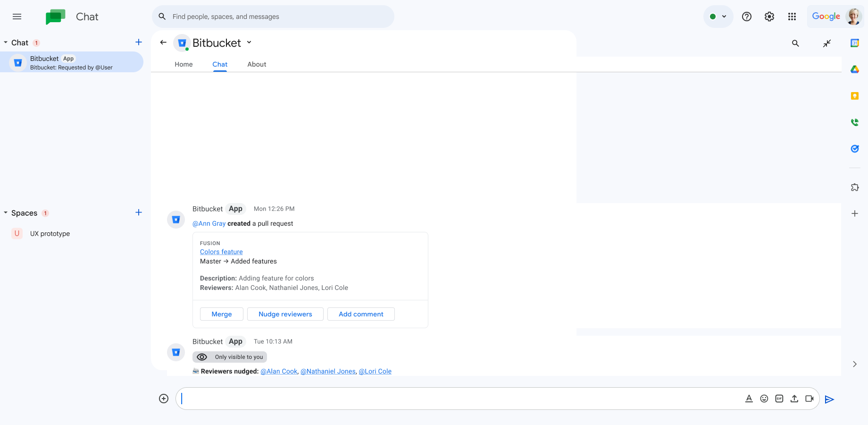
Task: Add a video meeting link
Action: pos(810,399)
